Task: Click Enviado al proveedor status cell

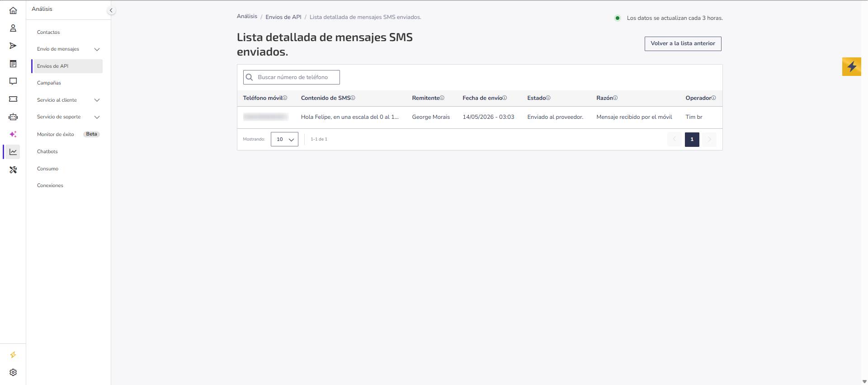Action: pyautogui.click(x=555, y=117)
